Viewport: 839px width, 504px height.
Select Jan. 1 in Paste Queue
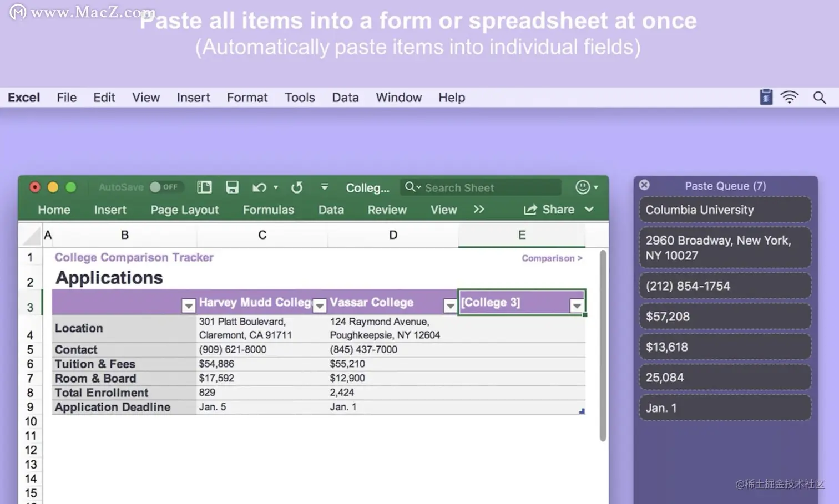(725, 408)
